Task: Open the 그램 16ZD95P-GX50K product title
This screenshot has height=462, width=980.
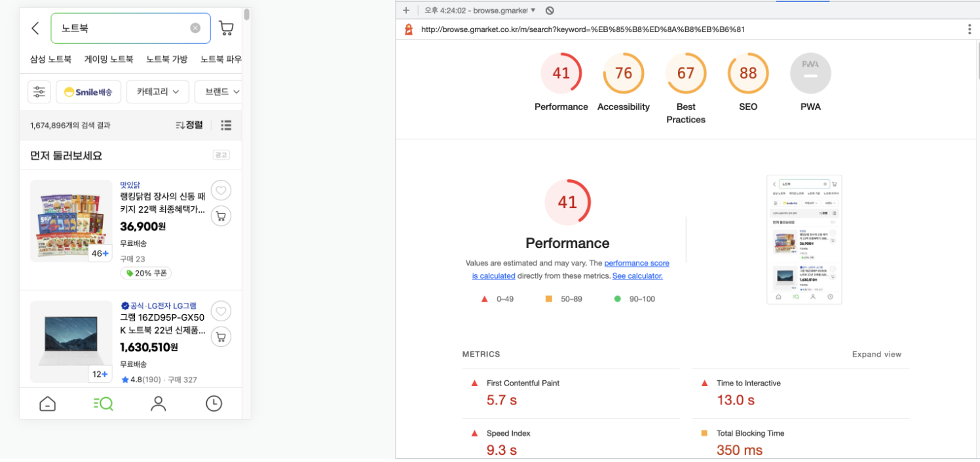Action: pyautogui.click(x=162, y=323)
